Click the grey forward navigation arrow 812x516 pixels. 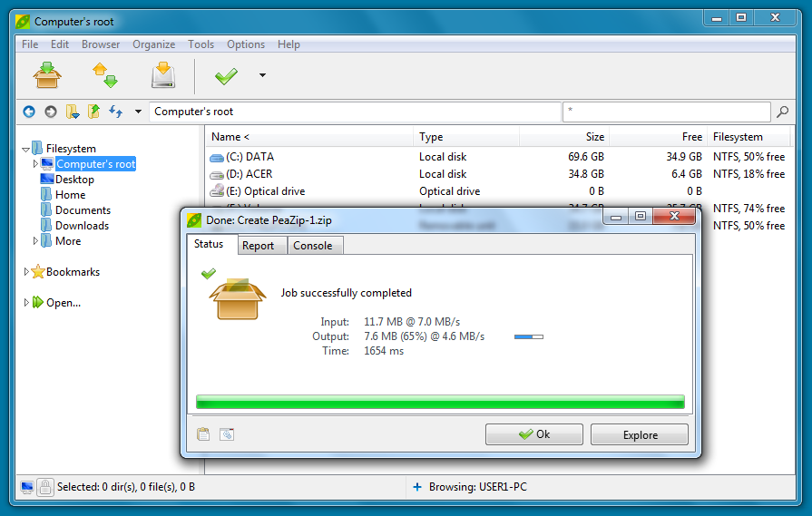pyautogui.click(x=50, y=112)
